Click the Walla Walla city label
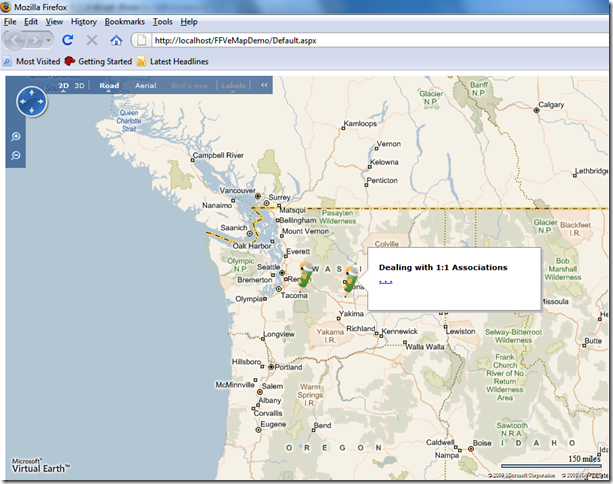Image resolution: width=613 pixels, height=484 pixels. coord(425,347)
